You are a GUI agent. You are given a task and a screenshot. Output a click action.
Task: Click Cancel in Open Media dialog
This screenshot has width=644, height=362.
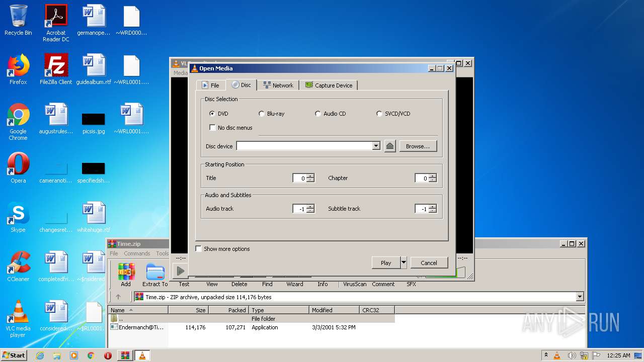pos(429,262)
